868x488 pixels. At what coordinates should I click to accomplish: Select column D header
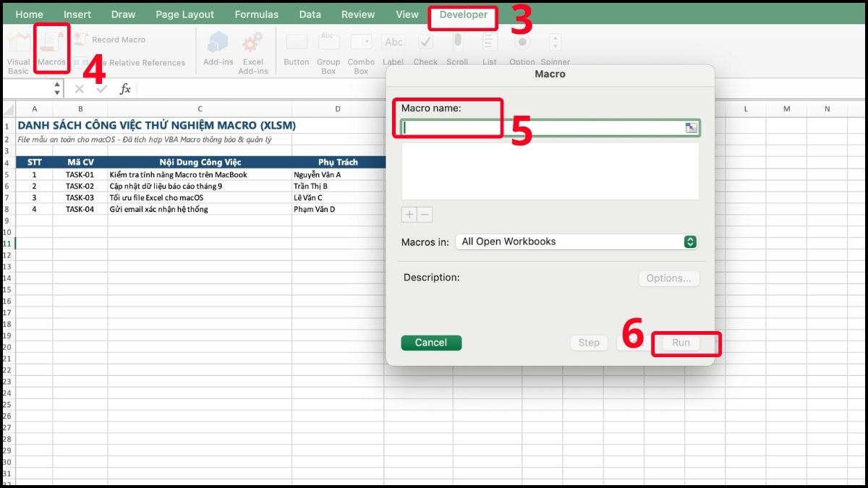pyautogui.click(x=338, y=109)
